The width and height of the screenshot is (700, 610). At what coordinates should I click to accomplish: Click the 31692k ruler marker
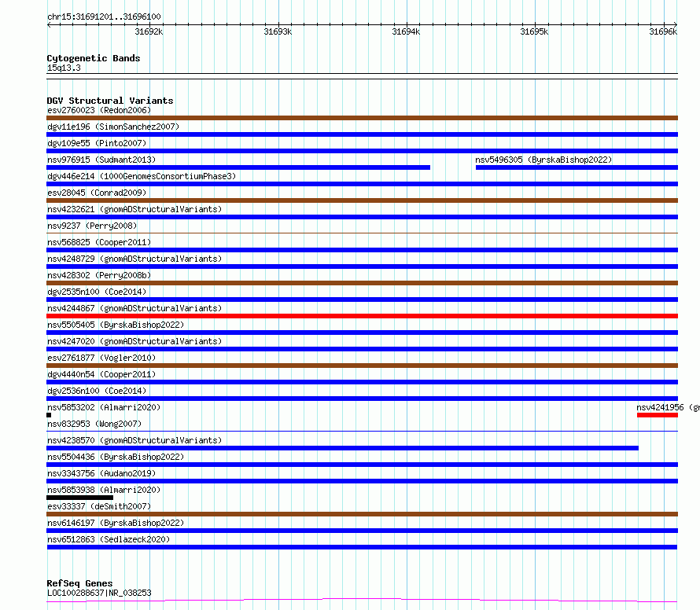click(149, 31)
